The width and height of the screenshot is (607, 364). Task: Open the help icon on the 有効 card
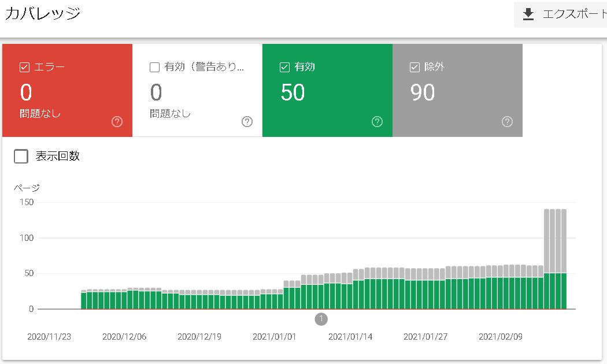pos(377,121)
